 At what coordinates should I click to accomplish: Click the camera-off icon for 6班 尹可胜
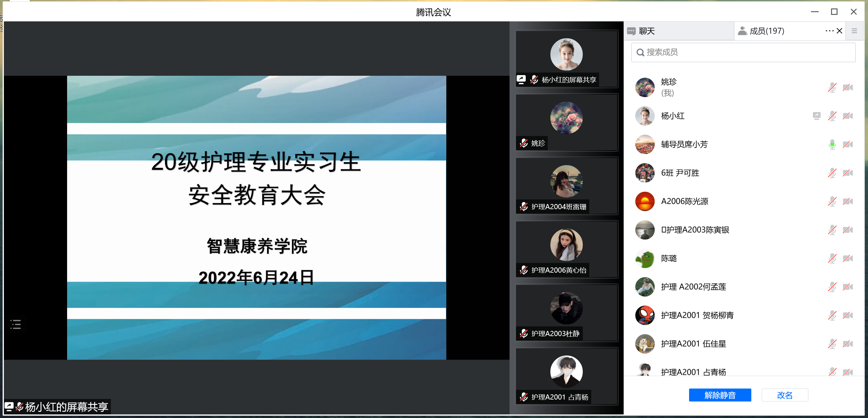tap(848, 173)
